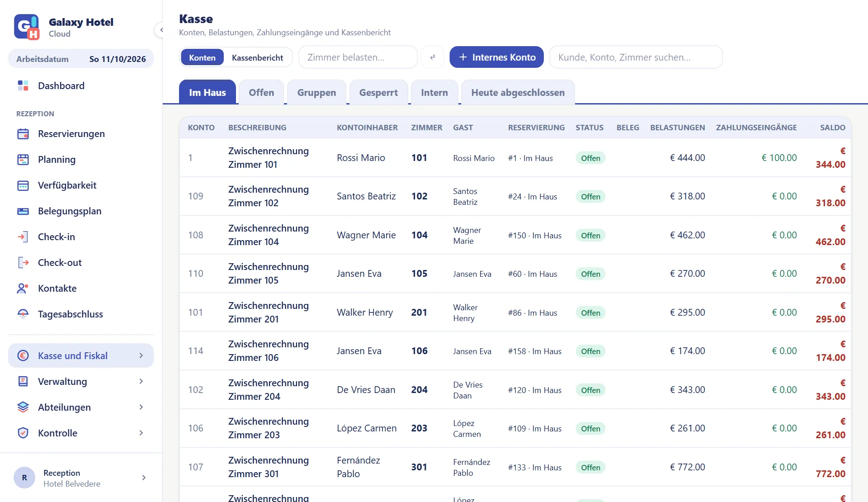
Task: Click the Galaxy Hotel logo icon
Action: (27, 27)
